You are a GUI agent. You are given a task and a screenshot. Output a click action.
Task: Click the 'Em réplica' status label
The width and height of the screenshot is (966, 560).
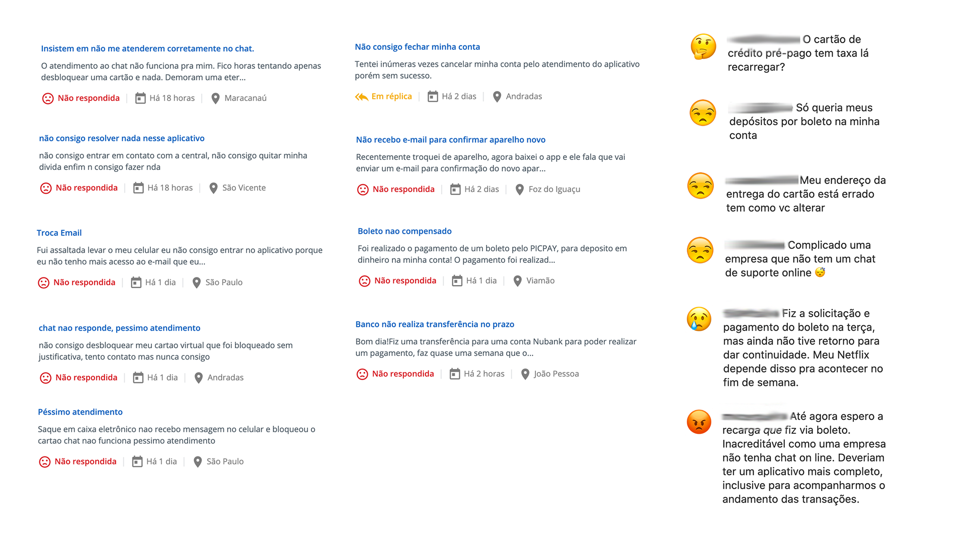(x=391, y=97)
